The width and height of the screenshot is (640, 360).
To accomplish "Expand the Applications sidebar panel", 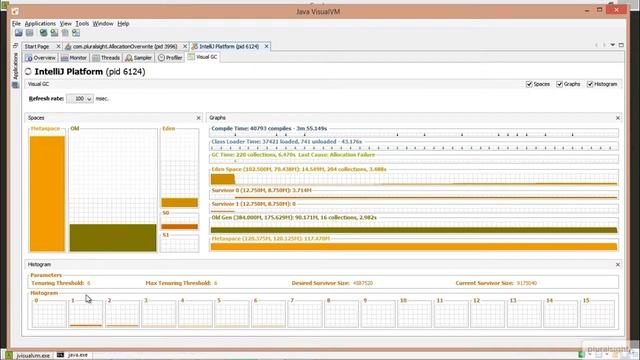I will click(x=16, y=66).
